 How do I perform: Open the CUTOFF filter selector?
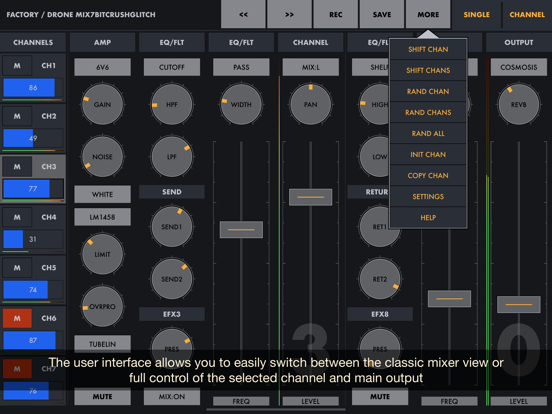(172, 67)
